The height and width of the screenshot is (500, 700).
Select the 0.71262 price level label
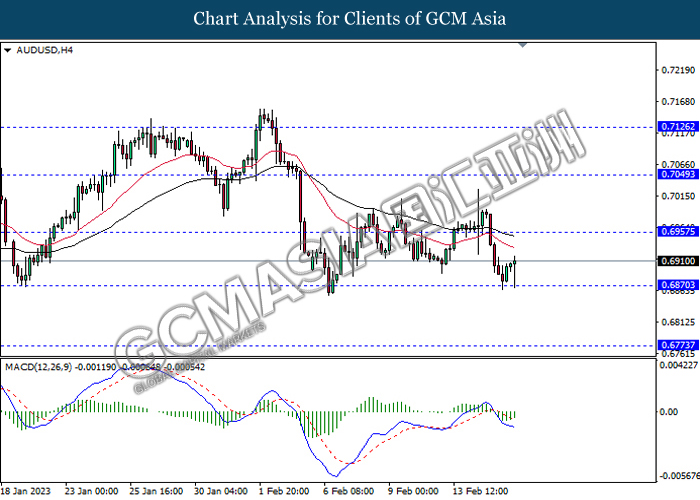tap(678, 127)
